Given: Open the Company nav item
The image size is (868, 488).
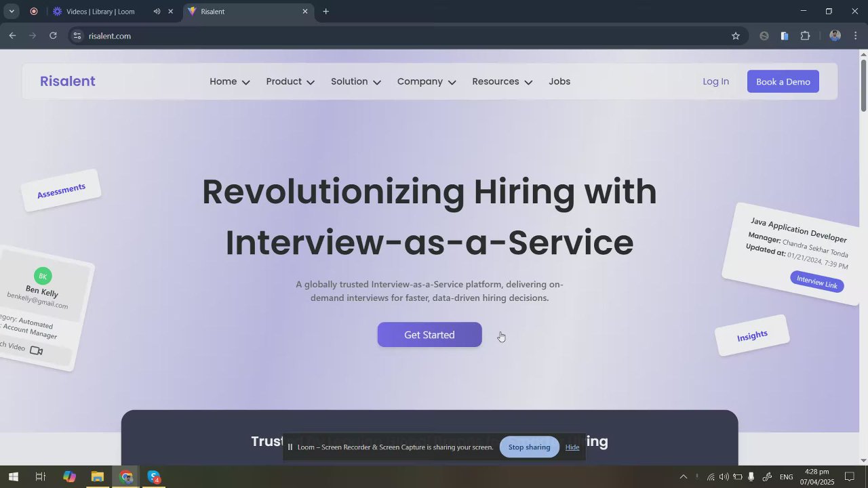Looking at the screenshot, I should (x=420, y=81).
